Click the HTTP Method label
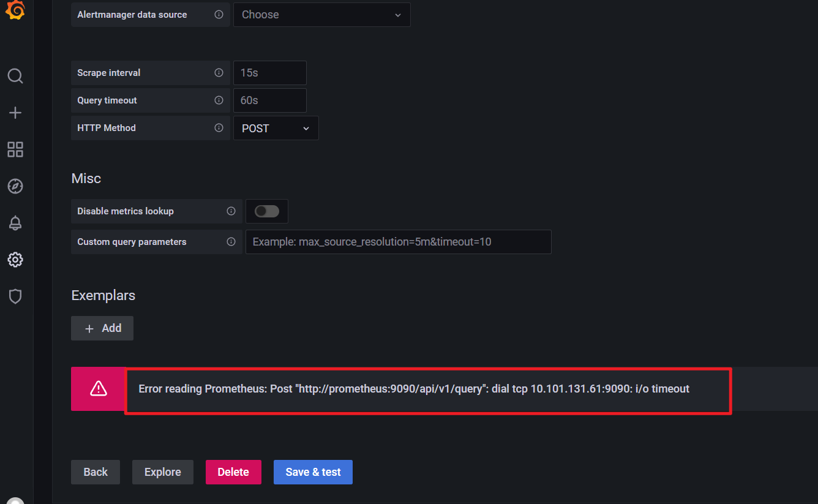Viewport: 818px width, 504px height. 107,128
